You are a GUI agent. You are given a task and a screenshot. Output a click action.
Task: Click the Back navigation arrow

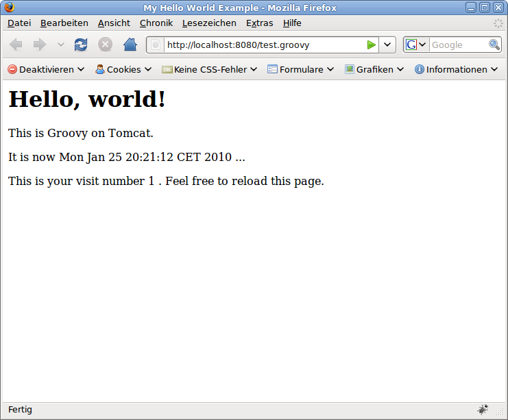tap(16, 45)
